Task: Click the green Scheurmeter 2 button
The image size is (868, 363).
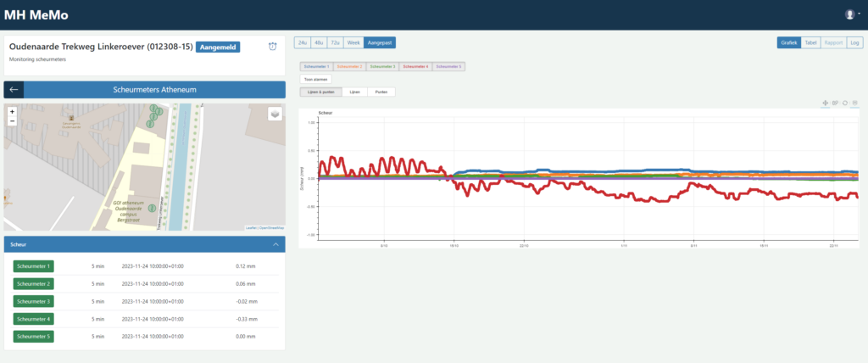Action: (x=33, y=284)
